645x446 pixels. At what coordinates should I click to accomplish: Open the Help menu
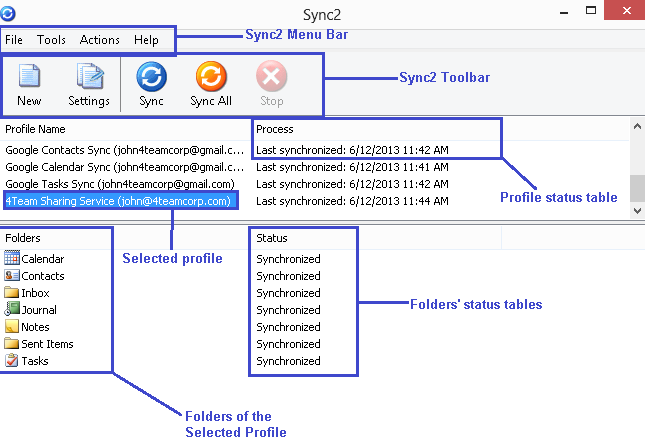(x=146, y=40)
